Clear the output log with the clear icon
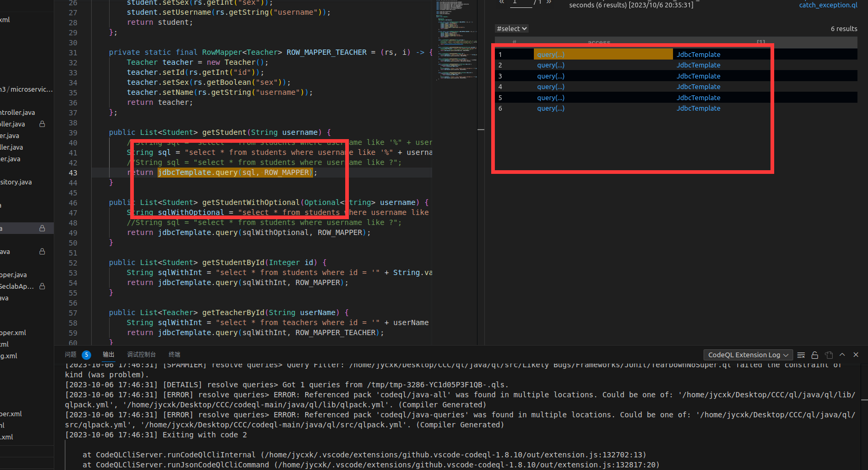Image resolution: width=868 pixels, height=470 pixels. (801, 355)
